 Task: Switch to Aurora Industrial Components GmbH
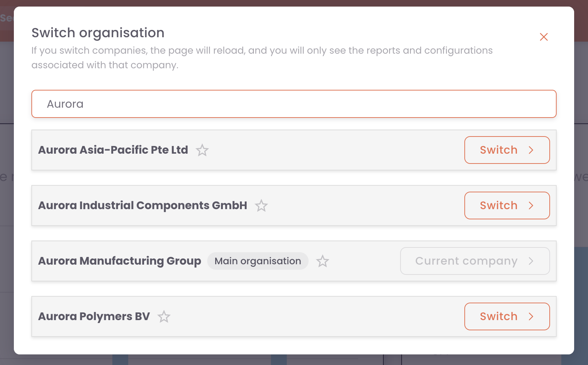tap(507, 205)
